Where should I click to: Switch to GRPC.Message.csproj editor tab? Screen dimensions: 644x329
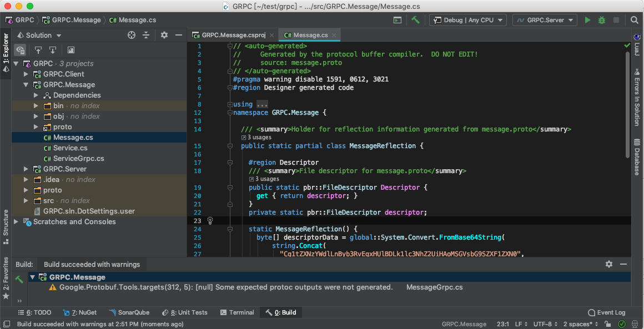pos(233,36)
